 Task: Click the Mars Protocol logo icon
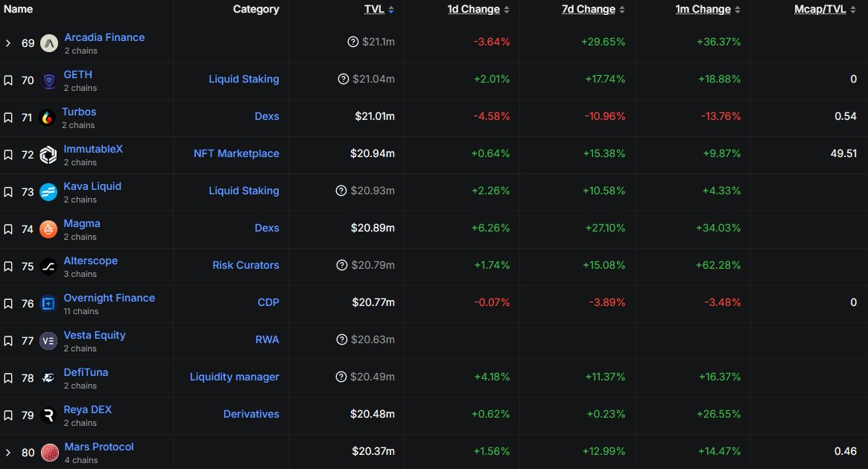tap(49, 453)
